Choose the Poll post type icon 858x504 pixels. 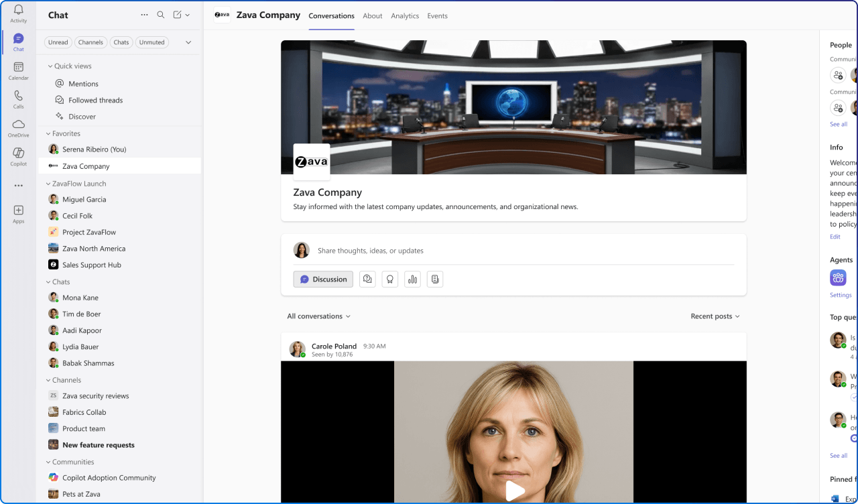412,279
